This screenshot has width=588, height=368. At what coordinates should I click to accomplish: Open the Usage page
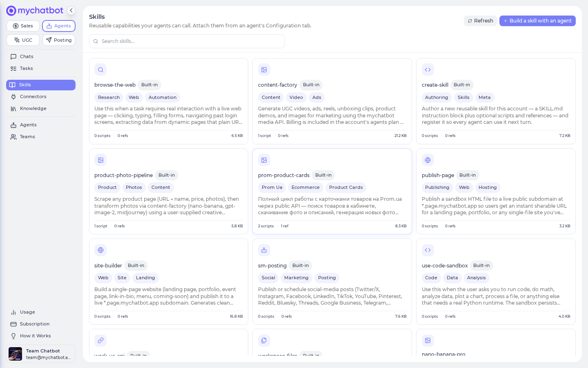point(41,312)
